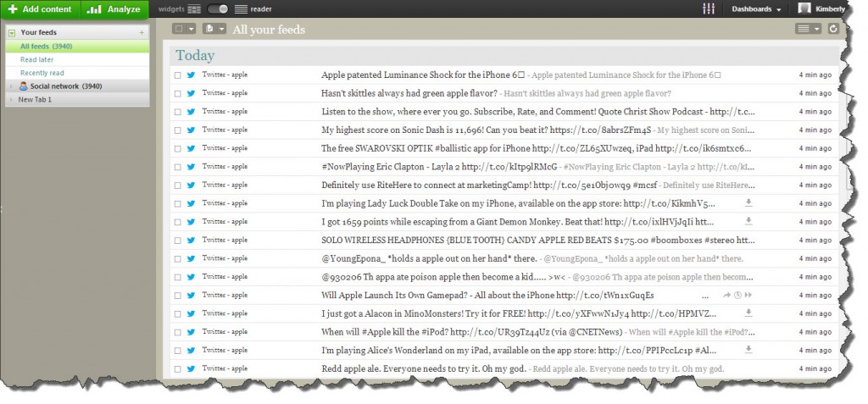Check the RiteHere marketingCamp row
Viewport: 868px width, 404px height.
pos(178,185)
